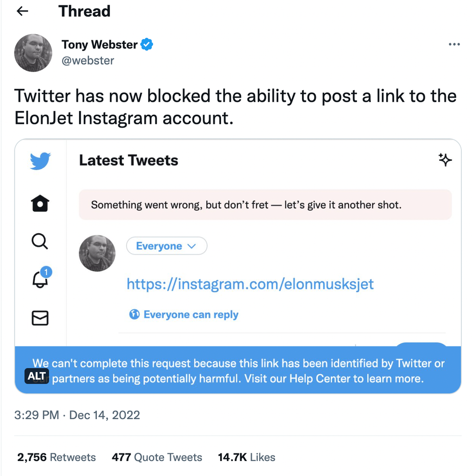View the 477 Quote Tweets
The height and width of the screenshot is (476, 472).
click(157, 457)
